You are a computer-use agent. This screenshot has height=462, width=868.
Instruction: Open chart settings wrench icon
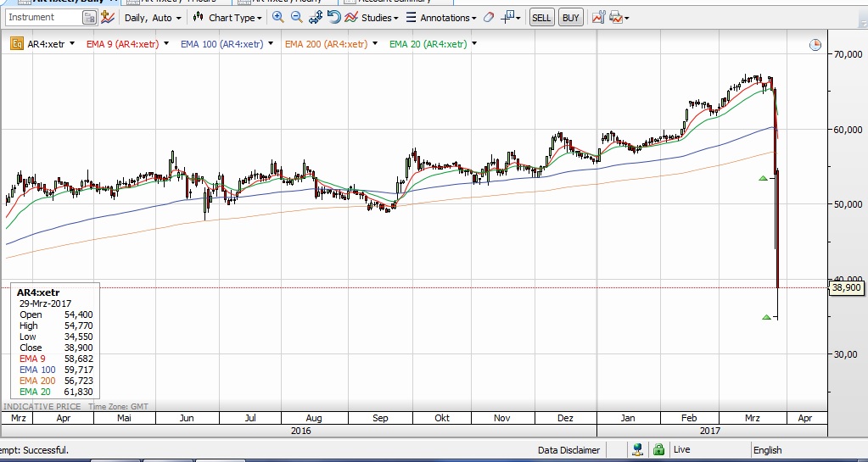coord(599,17)
